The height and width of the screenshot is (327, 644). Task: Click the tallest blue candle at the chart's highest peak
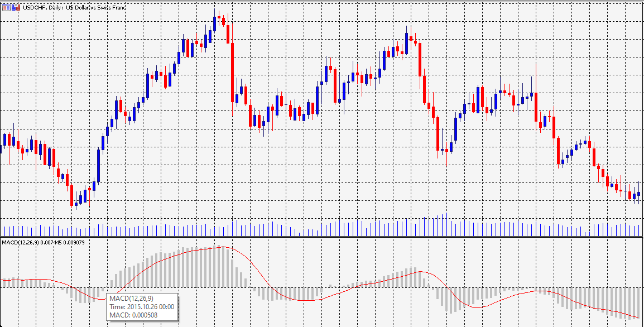tap(214, 23)
